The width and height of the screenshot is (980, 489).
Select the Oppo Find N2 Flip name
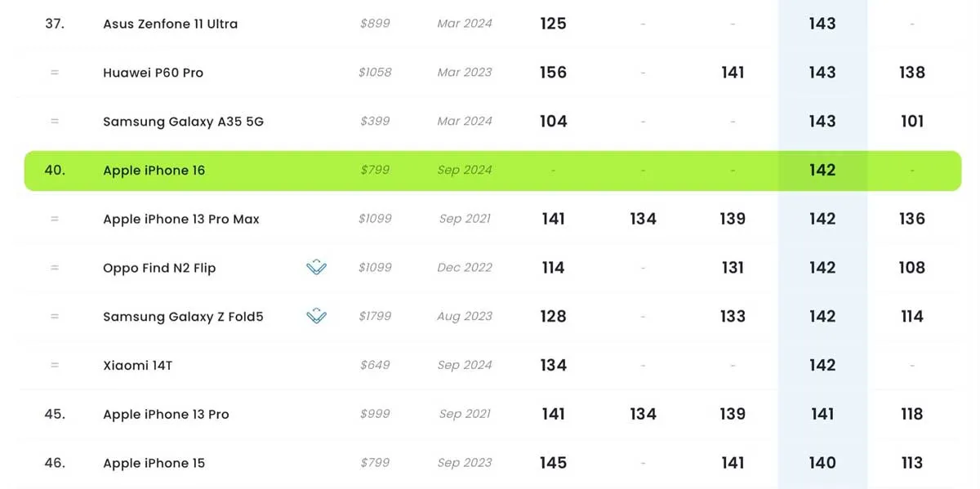[159, 268]
